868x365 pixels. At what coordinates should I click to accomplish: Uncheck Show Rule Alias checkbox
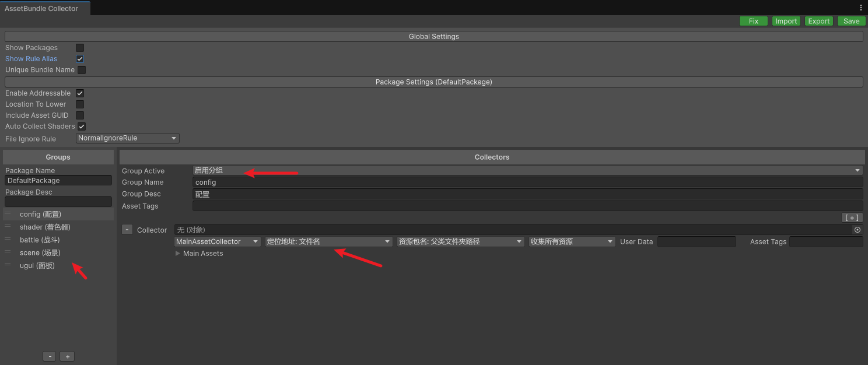(x=80, y=59)
